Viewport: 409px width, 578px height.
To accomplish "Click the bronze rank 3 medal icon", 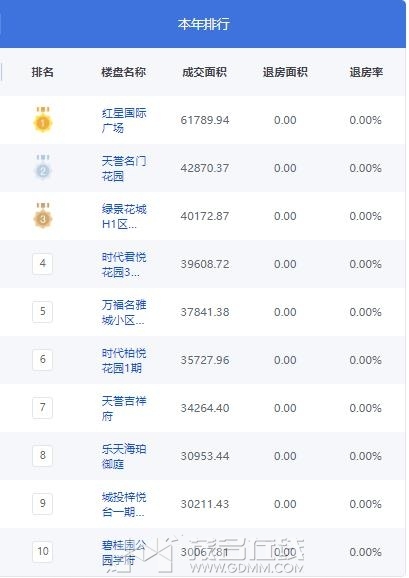I will point(43,216).
